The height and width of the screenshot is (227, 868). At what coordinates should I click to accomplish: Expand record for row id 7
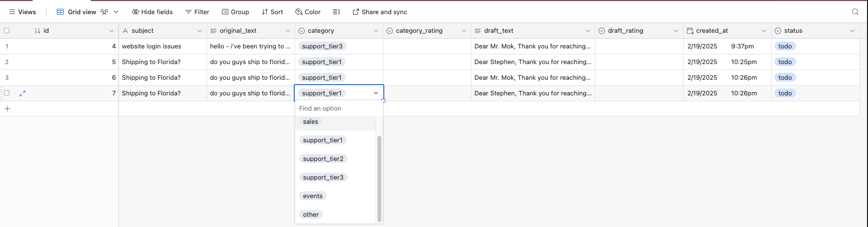click(23, 93)
